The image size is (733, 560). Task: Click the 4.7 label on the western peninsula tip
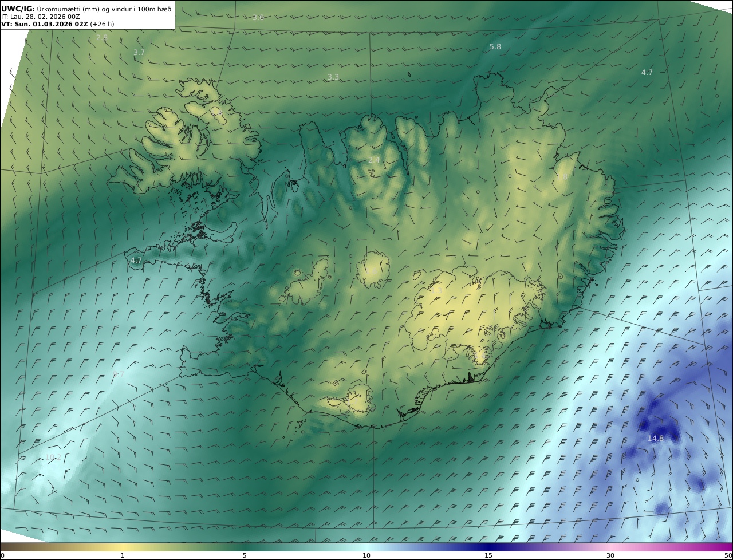[136, 261]
